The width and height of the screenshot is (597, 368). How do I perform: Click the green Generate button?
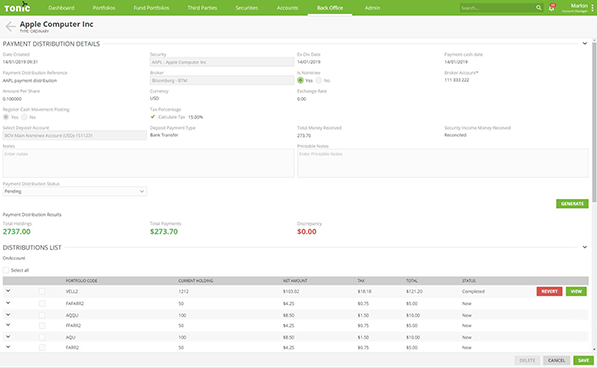[572, 204]
